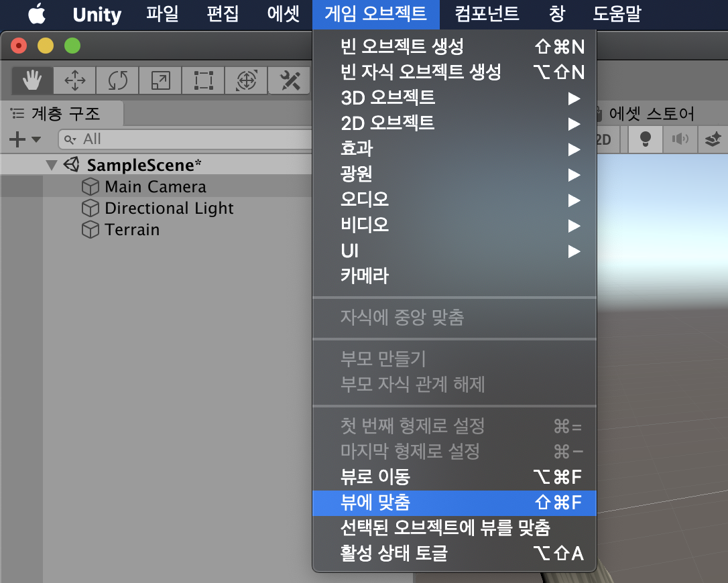Focus the hierarchy All search field
The image size is (728, 583).
click(186, 139)
